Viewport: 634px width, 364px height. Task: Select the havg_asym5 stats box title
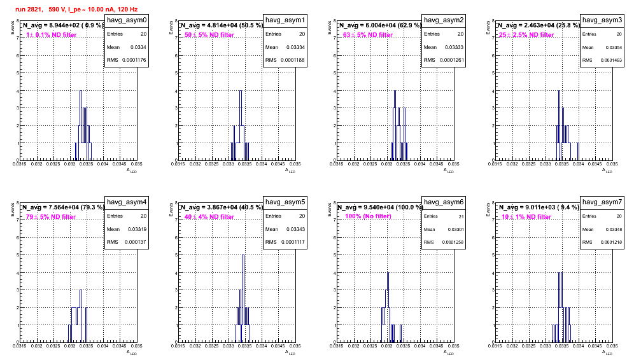285,202
